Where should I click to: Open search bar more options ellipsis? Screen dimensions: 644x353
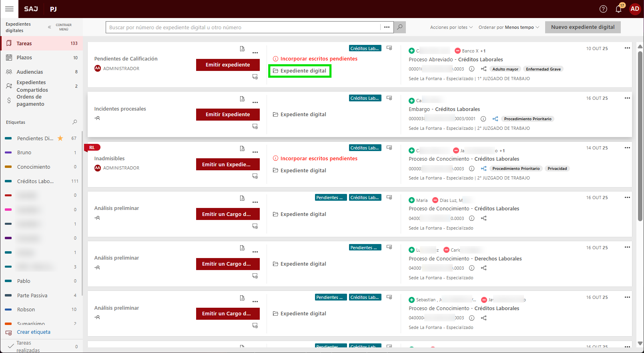387,27
